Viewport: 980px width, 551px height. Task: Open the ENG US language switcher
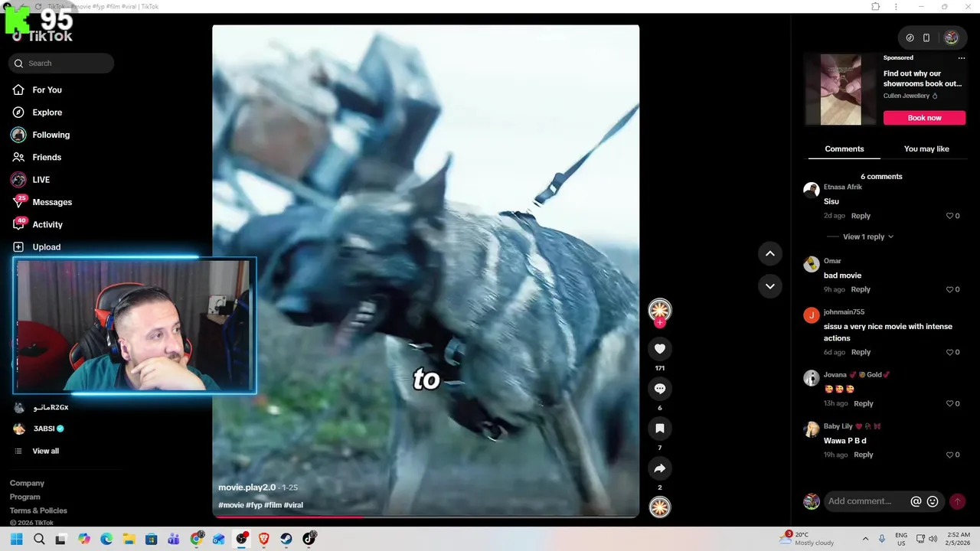(901, 539)
